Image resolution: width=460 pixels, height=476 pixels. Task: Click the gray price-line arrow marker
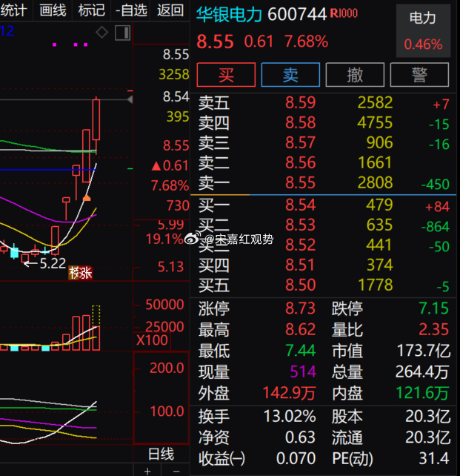click(x=130, y=99)
